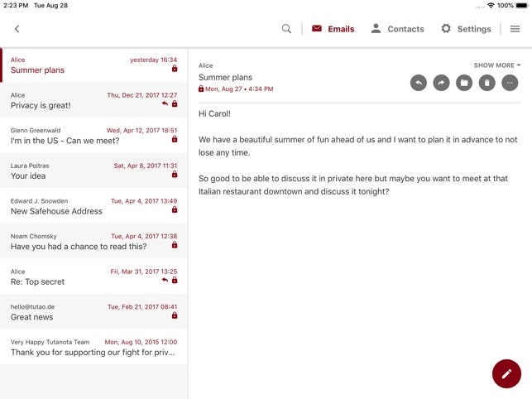This screenshot has width=532, height=399.
Task: Open the Privacy is great! email
Action: coord(94,100)
